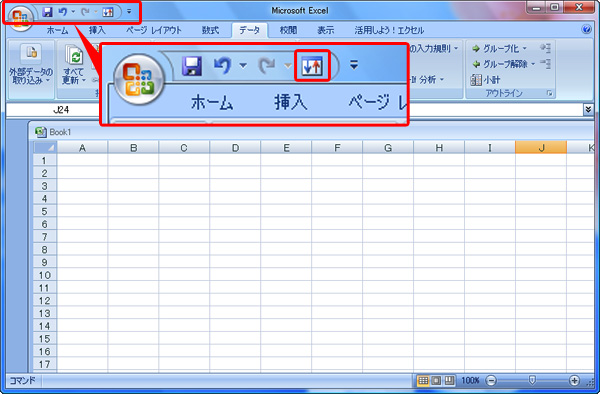Enable Page Break Preview in status bar
600x394 pixels.
tap(449, 380)
